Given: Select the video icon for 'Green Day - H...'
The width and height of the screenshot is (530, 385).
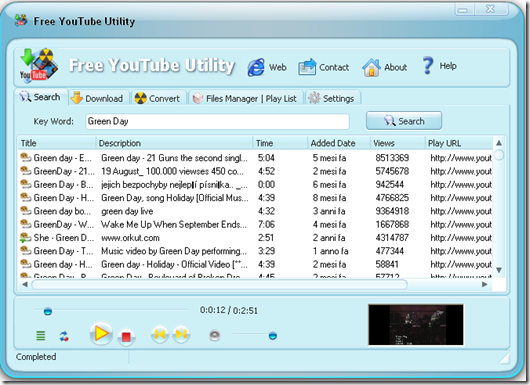Looking at the screenshot, I should (x=26, y=197).
